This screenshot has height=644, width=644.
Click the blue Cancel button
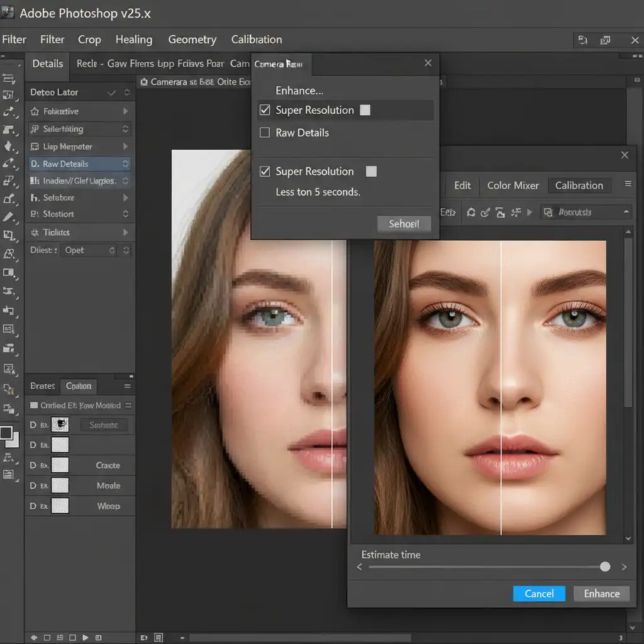[x=539, y=594]
